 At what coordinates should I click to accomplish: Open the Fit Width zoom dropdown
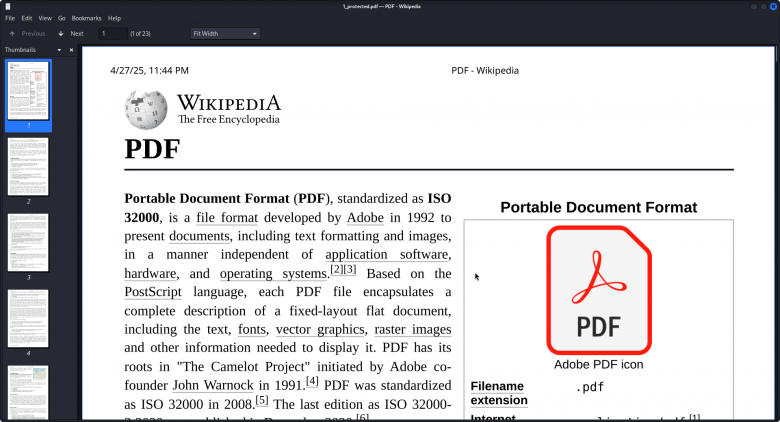(x=225, y=34)
